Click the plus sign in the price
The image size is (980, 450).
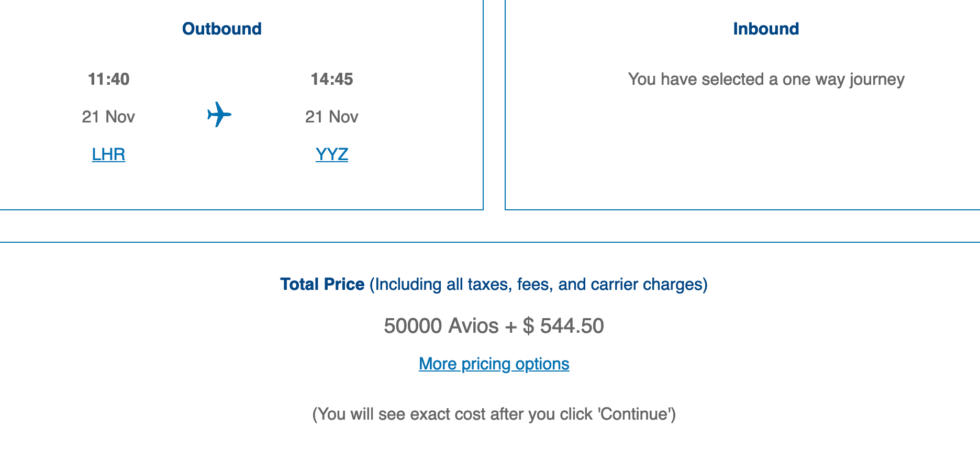pos(510,327)
